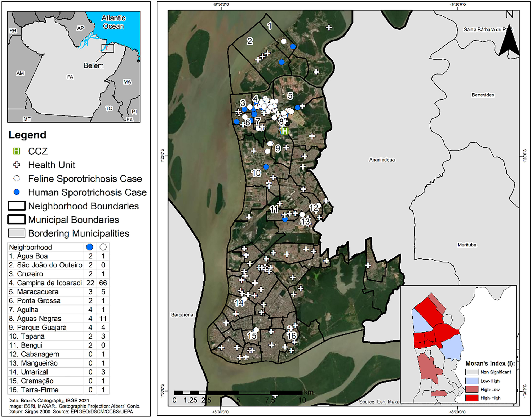
Task: Click the blue circle in the table header
Action: (90, 247)
